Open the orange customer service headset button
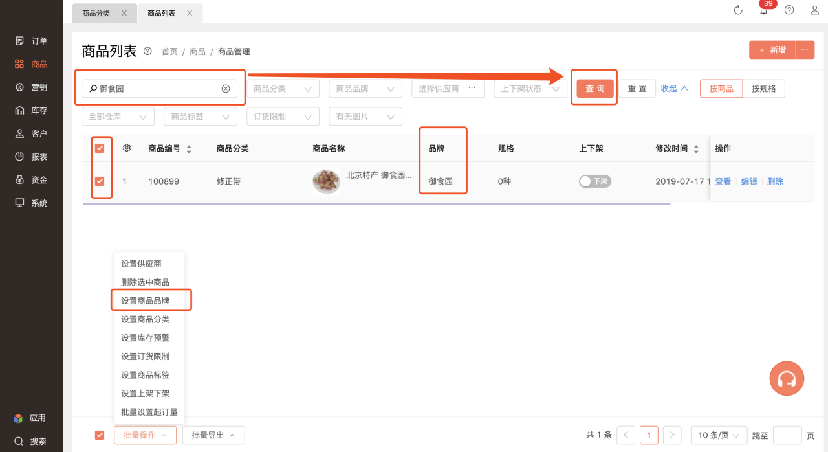 [787, 379]
